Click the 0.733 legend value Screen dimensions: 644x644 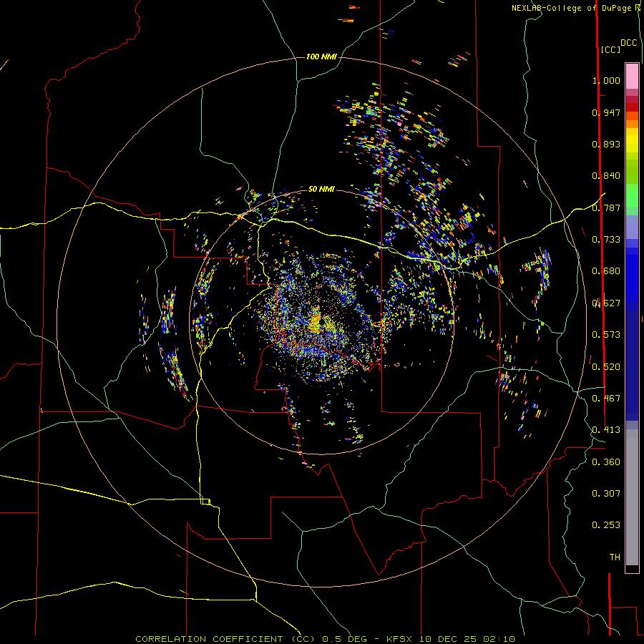point(606,240)
